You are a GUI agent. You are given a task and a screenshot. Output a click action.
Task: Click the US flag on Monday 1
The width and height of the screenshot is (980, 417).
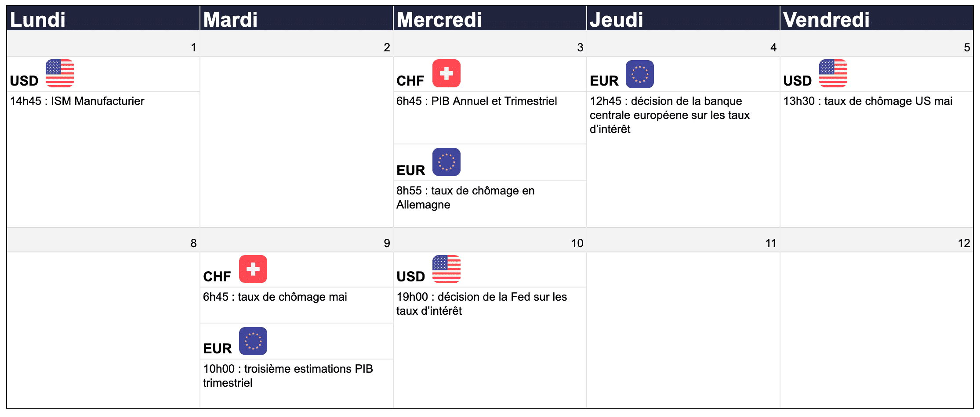tap(60, 73)
